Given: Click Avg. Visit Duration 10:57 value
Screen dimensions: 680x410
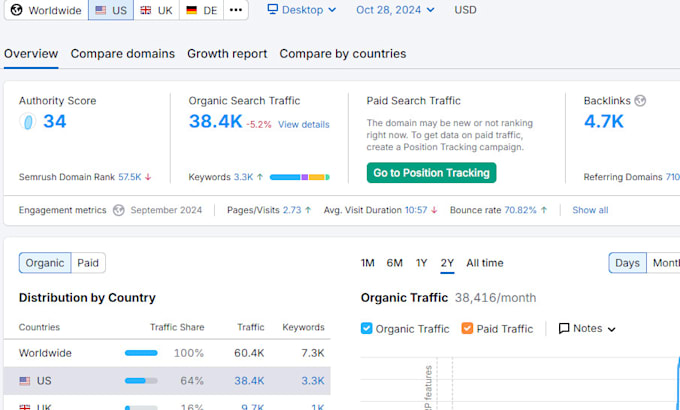Looking at the screenshot, I should [x=416, y=210].
